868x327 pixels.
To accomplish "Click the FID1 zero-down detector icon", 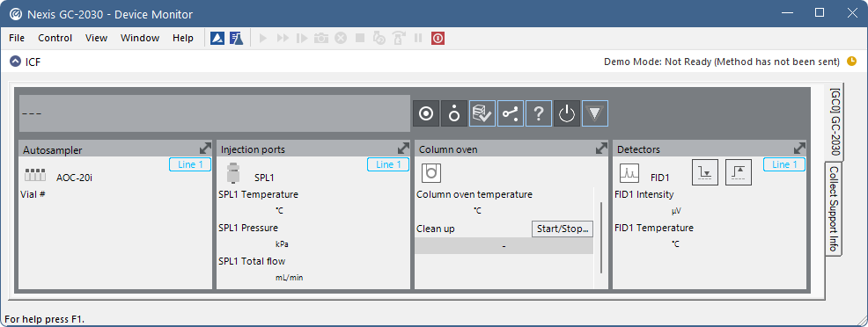I will [x=704, y=171].
